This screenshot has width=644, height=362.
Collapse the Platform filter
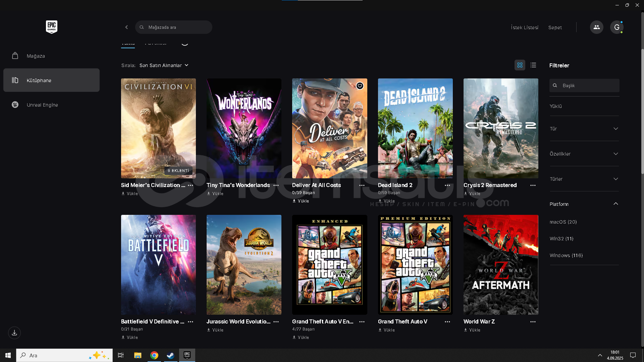(584, 204)
